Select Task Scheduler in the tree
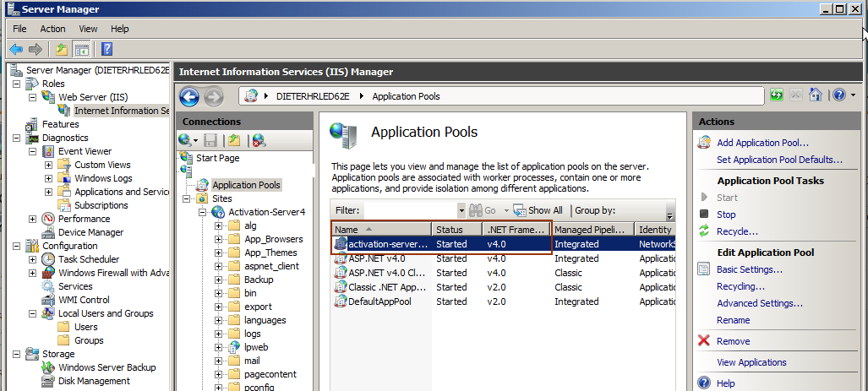 89,259
